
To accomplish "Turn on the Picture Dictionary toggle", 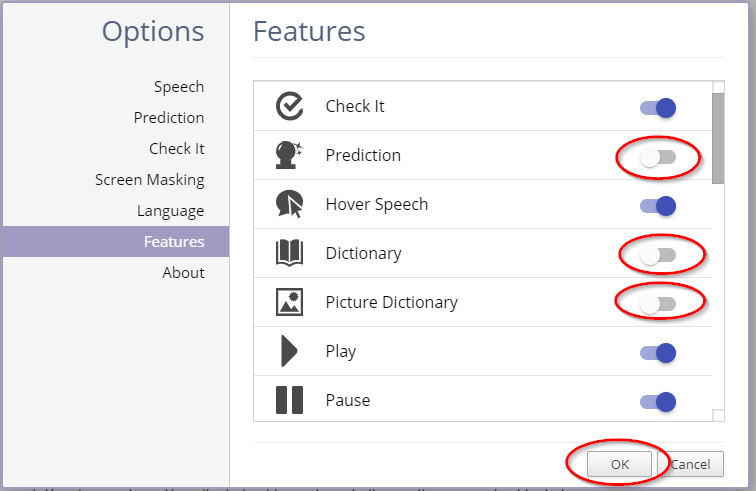I will (x=658, y=303).
